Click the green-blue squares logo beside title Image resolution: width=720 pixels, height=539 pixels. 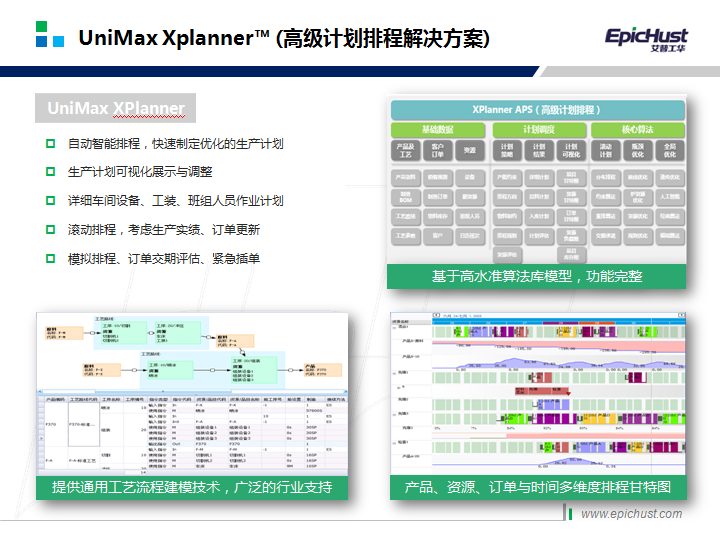click(50, 34)
